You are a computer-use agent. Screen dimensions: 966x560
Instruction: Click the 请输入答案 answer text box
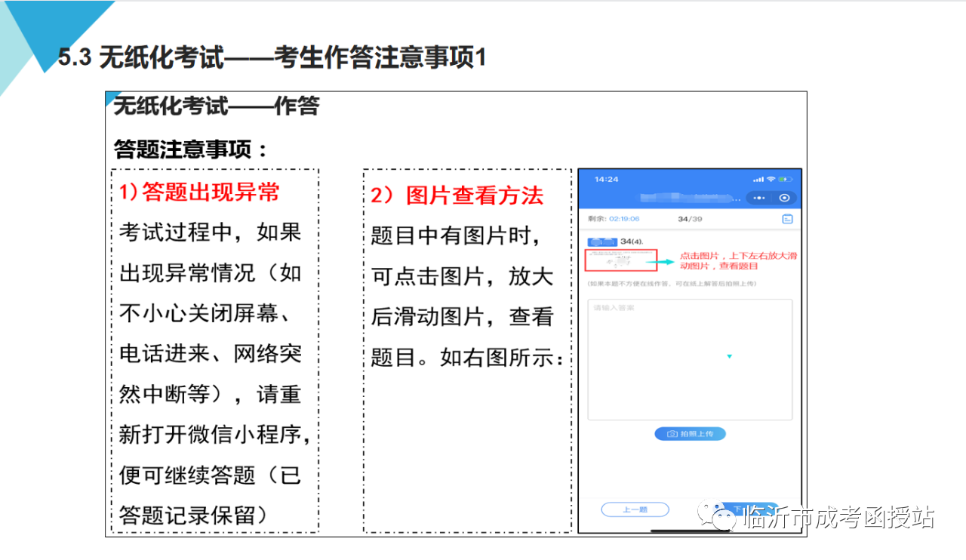(x=690, y=359)
